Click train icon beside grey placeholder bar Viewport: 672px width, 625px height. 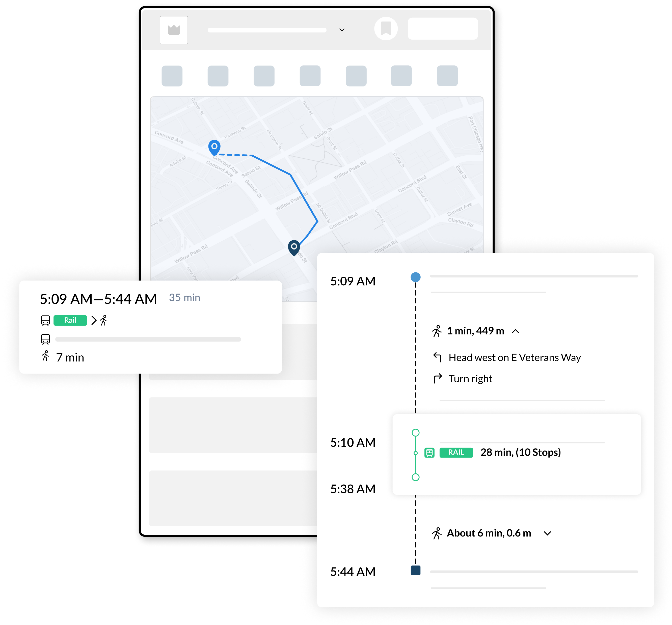click(x=45, y=339)
